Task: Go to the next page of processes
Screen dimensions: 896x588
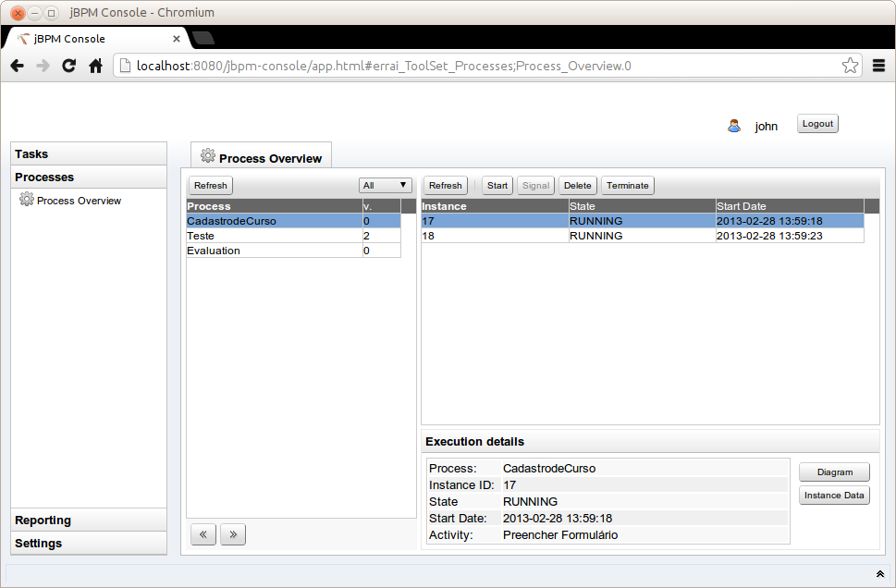Action: (233, 533)
